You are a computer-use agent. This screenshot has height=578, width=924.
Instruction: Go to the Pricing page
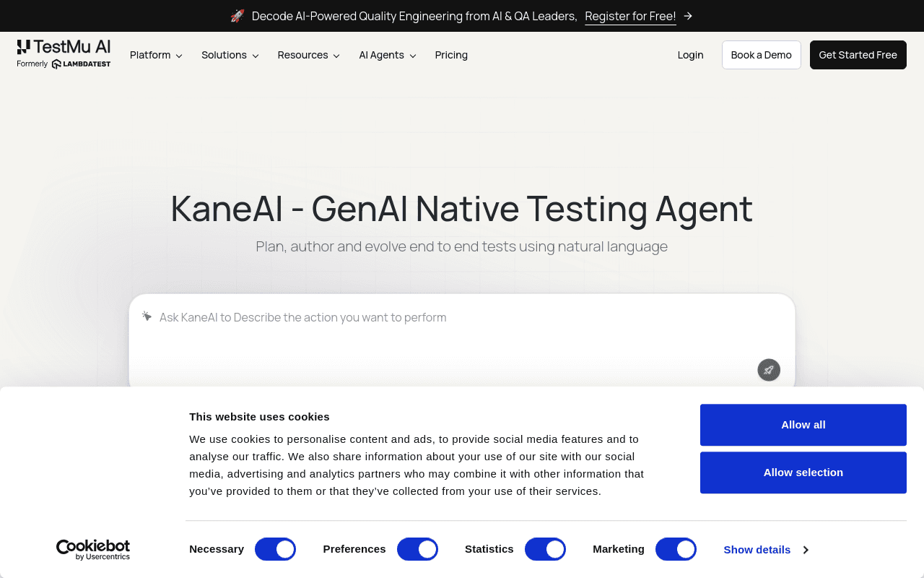point(451,55)
